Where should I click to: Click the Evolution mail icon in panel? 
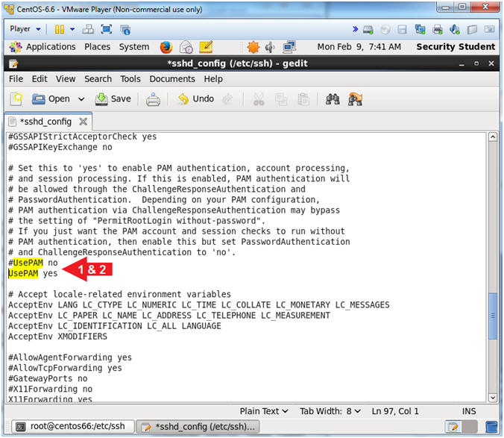(x=186, y=47)
